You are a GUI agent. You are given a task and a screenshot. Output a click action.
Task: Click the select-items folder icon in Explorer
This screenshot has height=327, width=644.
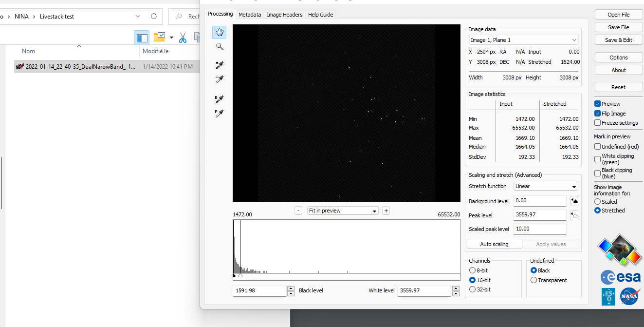coord(159,37)
